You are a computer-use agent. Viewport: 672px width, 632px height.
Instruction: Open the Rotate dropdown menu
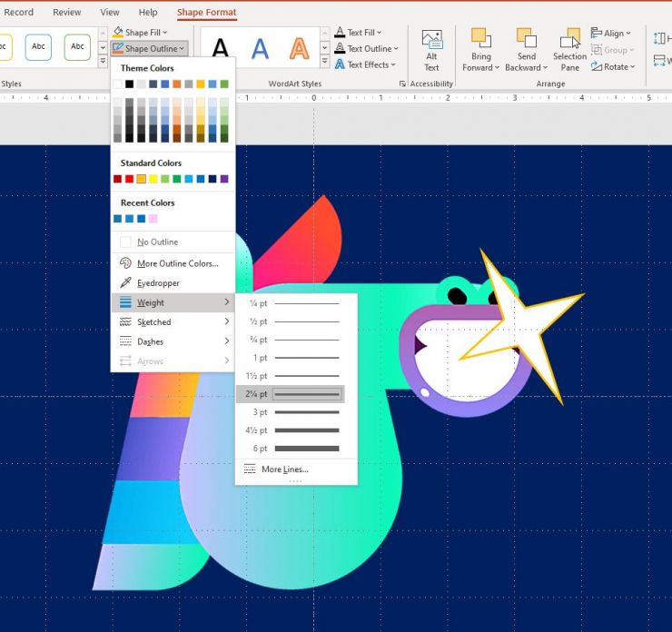tap(615, 66)
